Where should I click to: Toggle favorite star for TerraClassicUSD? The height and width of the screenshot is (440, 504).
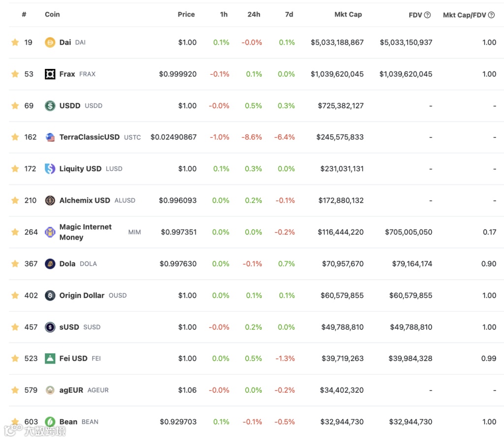[15, 137]
